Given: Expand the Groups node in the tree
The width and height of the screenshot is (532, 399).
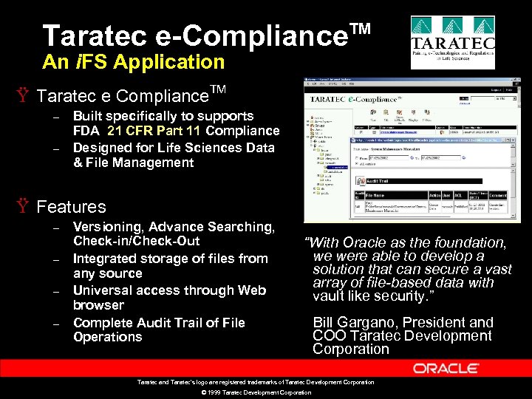Looking at the screenshot, I should pos(307,125).
